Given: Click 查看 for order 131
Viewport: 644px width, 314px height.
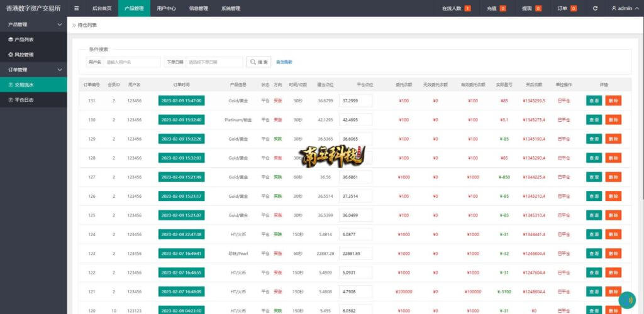Looking at the screenshot, I should coord(594,100).
